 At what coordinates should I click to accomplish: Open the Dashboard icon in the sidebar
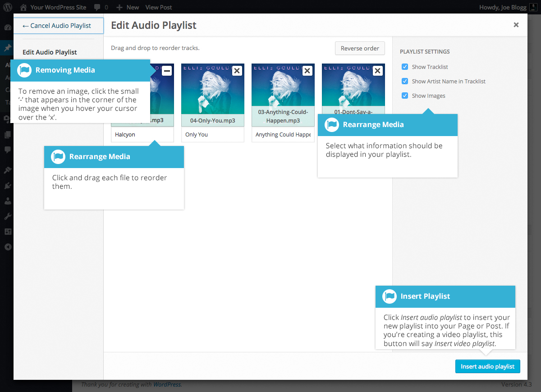[8, 27]
